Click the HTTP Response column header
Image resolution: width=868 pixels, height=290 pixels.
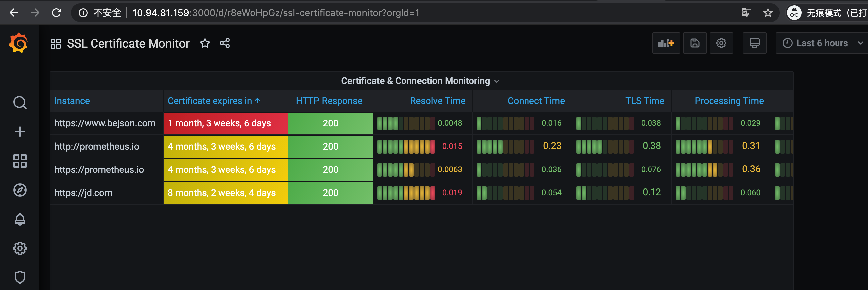[329, 101]
